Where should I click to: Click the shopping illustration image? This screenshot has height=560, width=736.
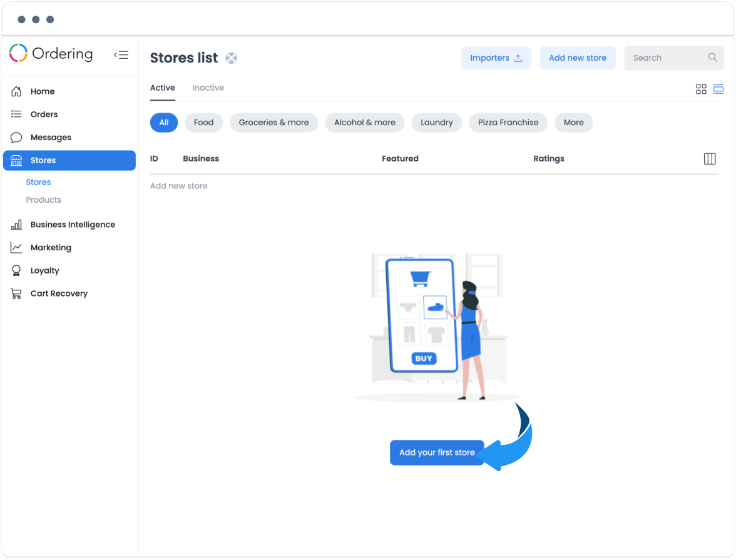(x=437, y=323)
